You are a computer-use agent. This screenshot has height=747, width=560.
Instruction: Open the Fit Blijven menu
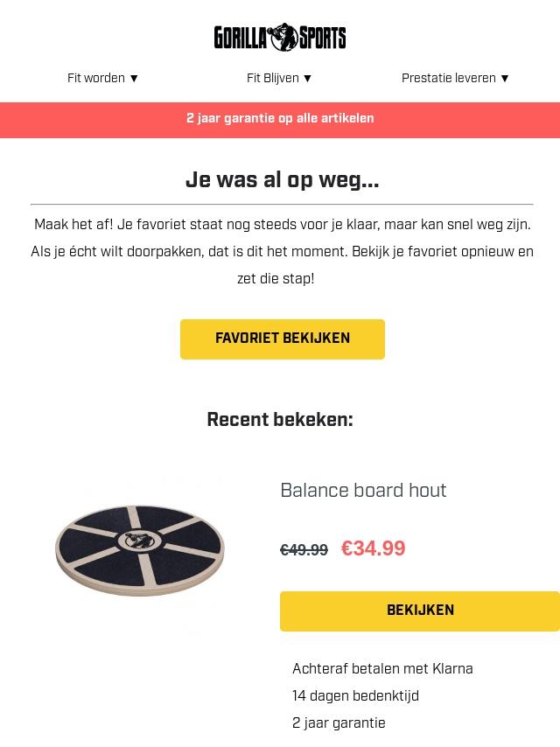tap(272, 78)
